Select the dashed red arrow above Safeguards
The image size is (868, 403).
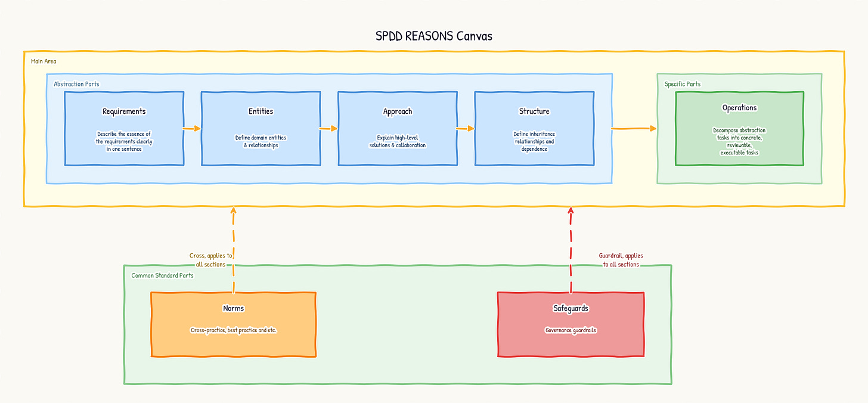click(571, 250)
